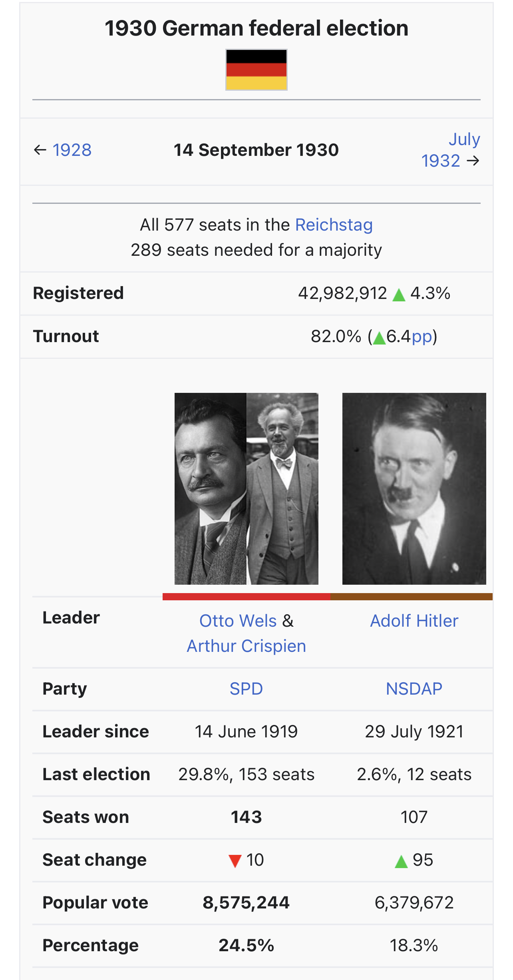
Task: Click the green increase triangle beside 4.3%
Action: point(399,295)
